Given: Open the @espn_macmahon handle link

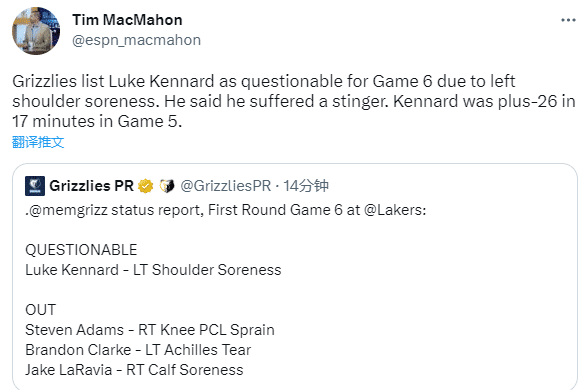Looking at the screenshot, I should [x=136, y=40].
